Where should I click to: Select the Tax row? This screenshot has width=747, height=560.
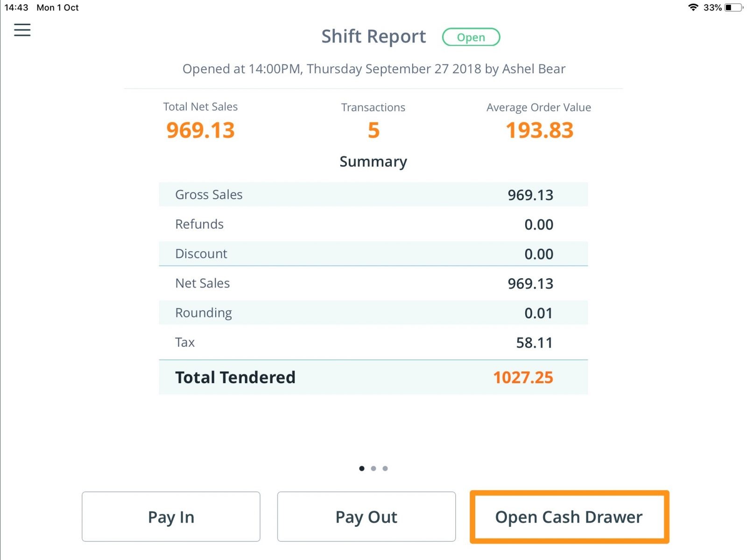373,342
